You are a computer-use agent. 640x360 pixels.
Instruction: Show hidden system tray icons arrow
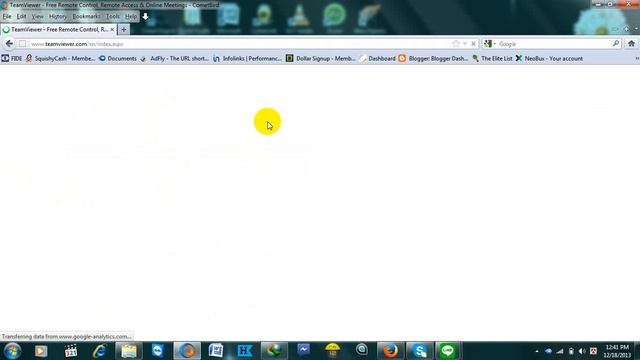pos(537,351)
